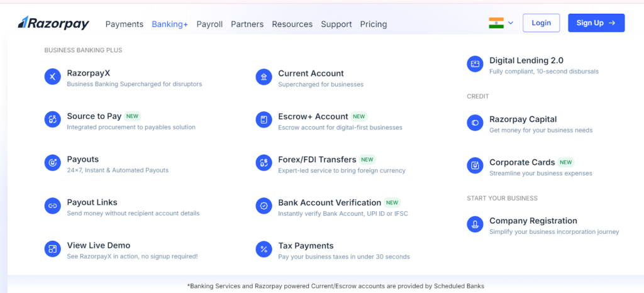The height and width of the screenshot is (293, 644).
Task: Click the NEW badge beside Bank Account Verification
Action: tap(392, 202)
